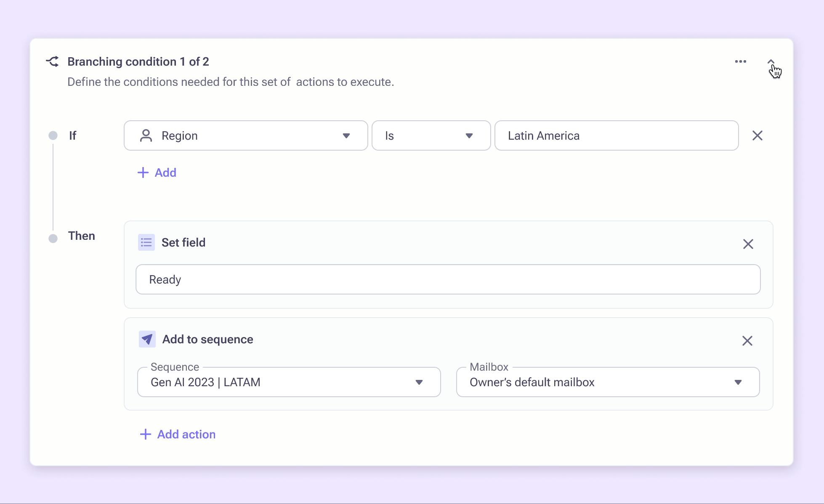
Task: Open the Mailbox dropdown
Action: tap(608, 382)
